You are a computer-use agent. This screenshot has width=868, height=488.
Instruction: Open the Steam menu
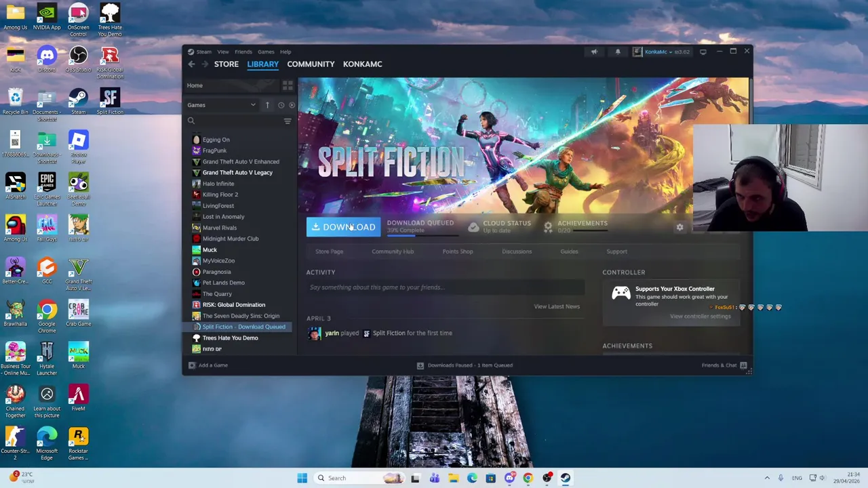(x=203, y=52)
